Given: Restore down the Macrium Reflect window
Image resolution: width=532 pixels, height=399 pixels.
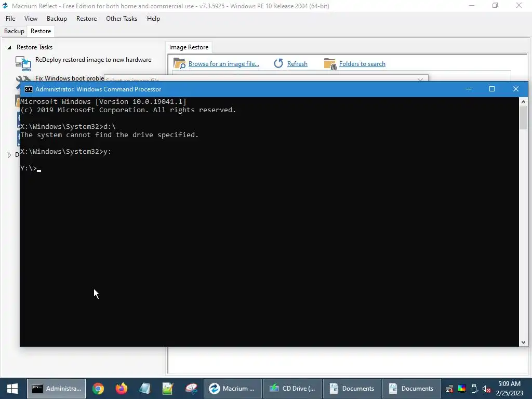Looking at the screenshot, I should [x=495, y=6].
